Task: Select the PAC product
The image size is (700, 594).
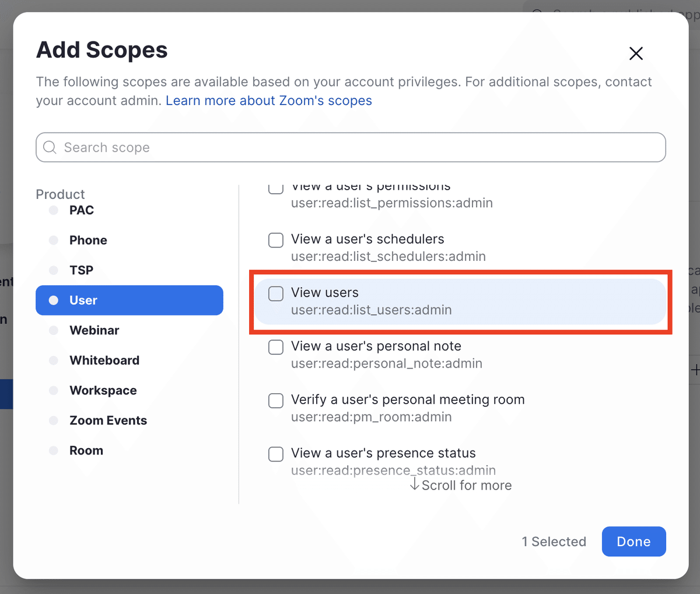Action: coord(82,210)
